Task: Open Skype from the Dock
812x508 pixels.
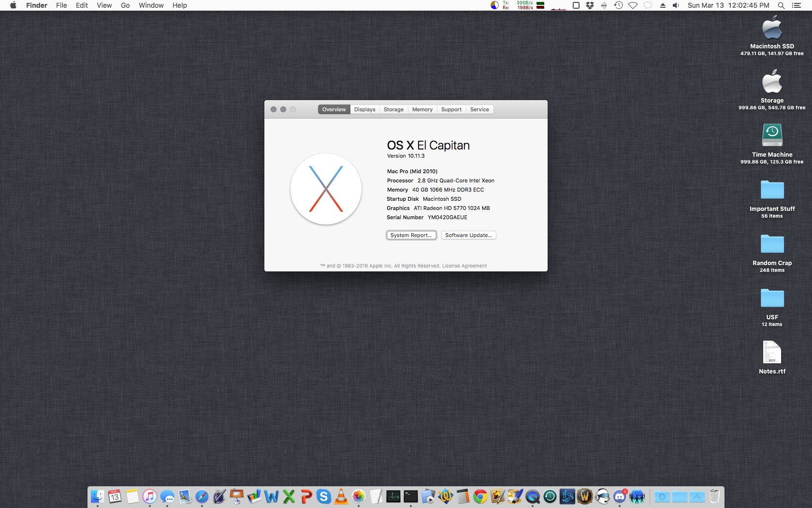Action: point(324,496)
